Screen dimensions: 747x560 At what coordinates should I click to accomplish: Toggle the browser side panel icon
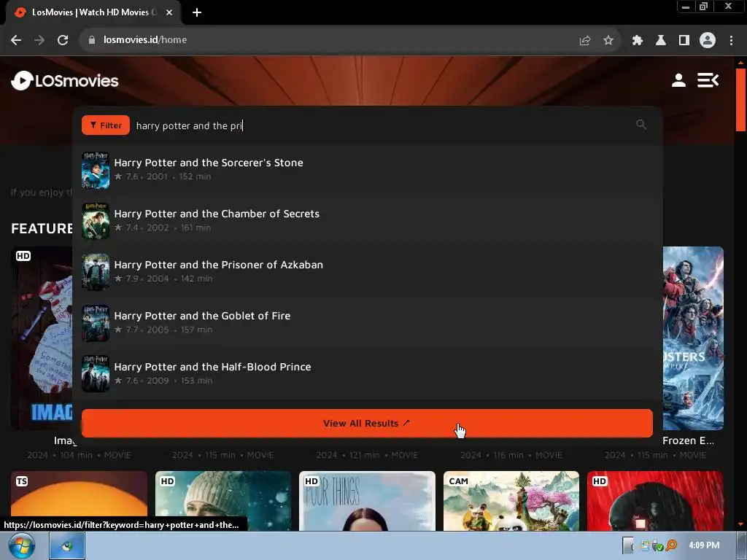[684, 41]
